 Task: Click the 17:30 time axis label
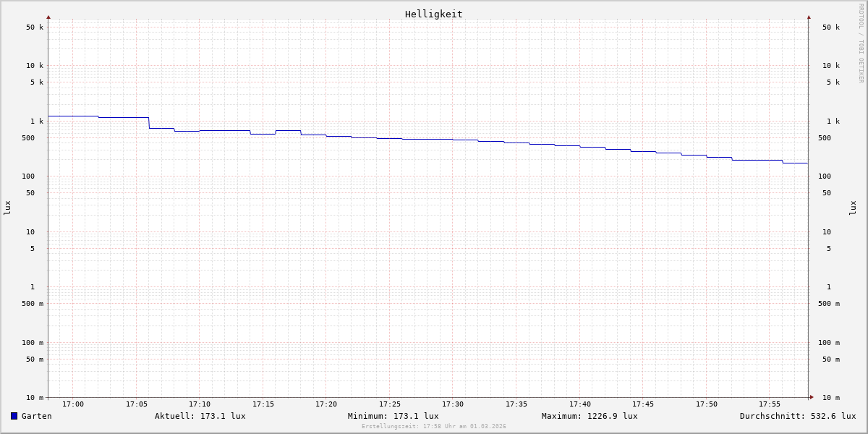(x=453, y=404)
